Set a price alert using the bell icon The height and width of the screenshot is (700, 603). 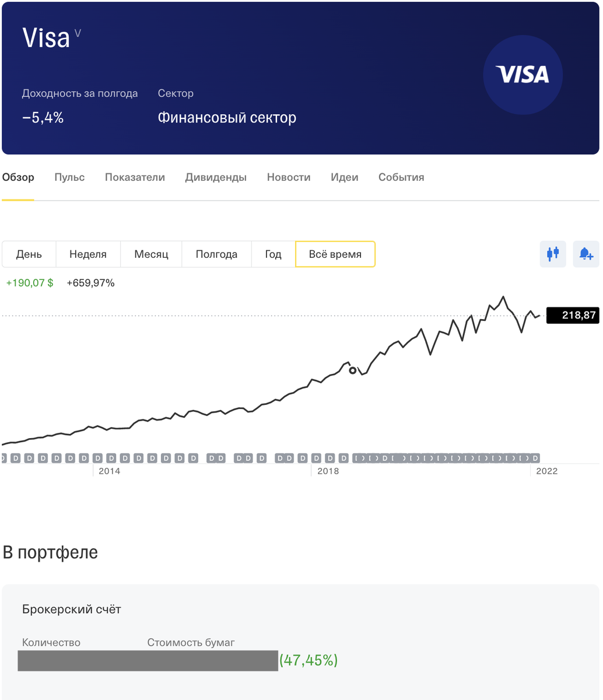point(586,254)
